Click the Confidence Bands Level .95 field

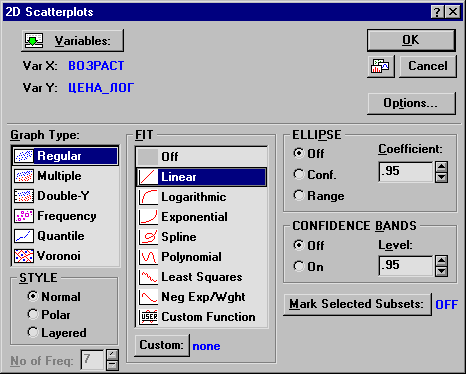coord(406,266)
